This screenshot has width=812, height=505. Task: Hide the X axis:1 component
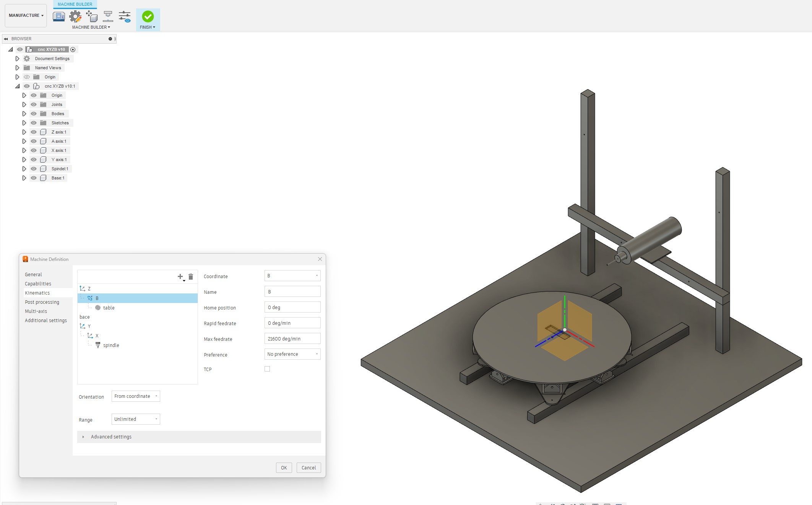pyautogui.click(x=34, y=150)
